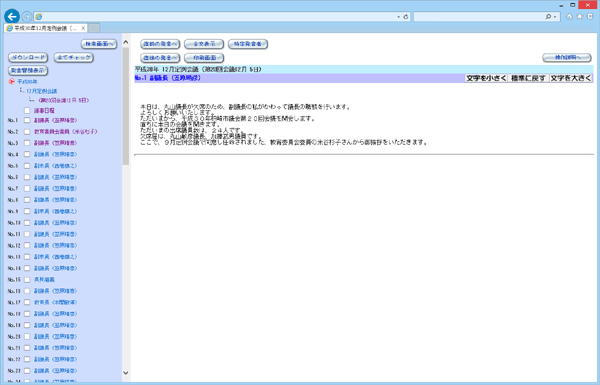Viewport: 600px width, 385px height.
Task: Click the sidebar scrollbar down arrow
Action: click(x=126, y=373)
